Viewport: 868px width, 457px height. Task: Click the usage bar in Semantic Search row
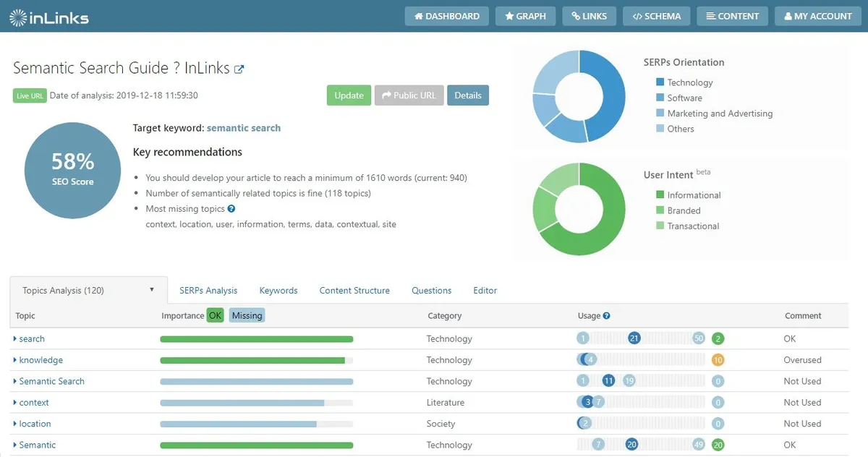point(641,381)
